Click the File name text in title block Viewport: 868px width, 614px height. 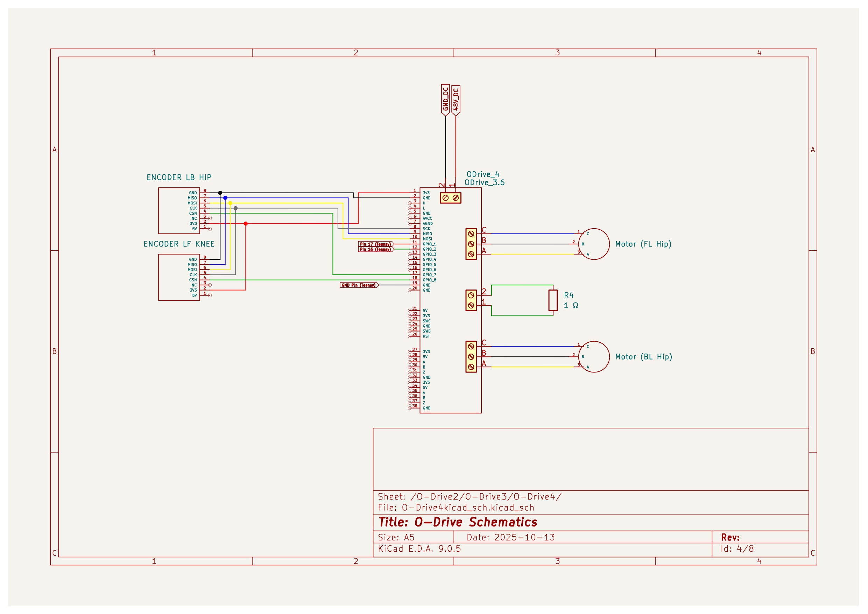pyautogui.click(x=456, y=508)
